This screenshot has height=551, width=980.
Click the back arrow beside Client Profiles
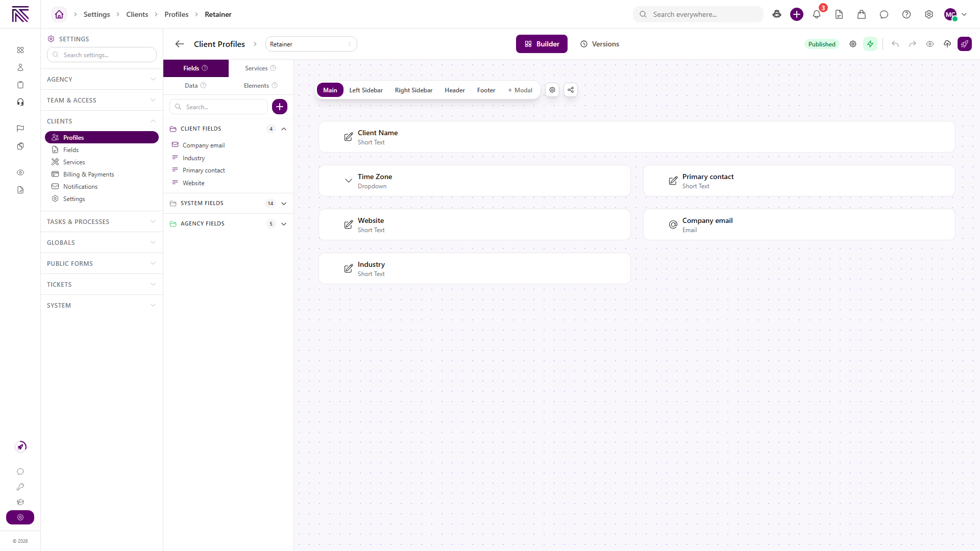180,44
